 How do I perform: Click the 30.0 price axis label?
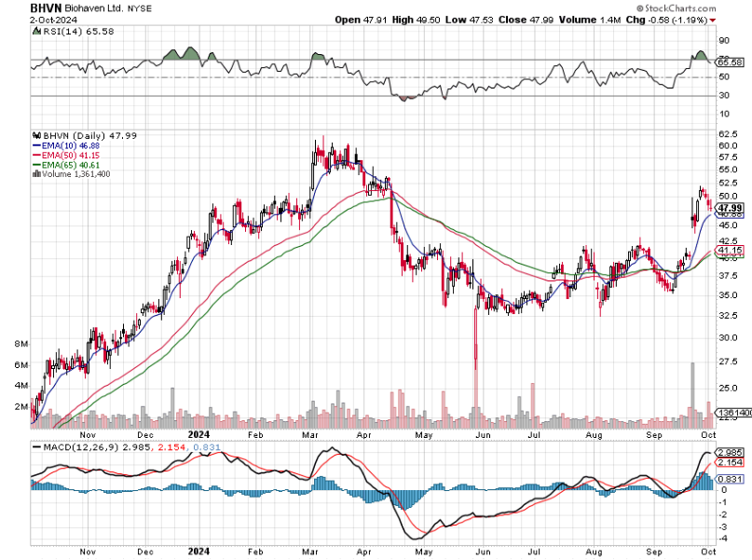coord(728,338)
